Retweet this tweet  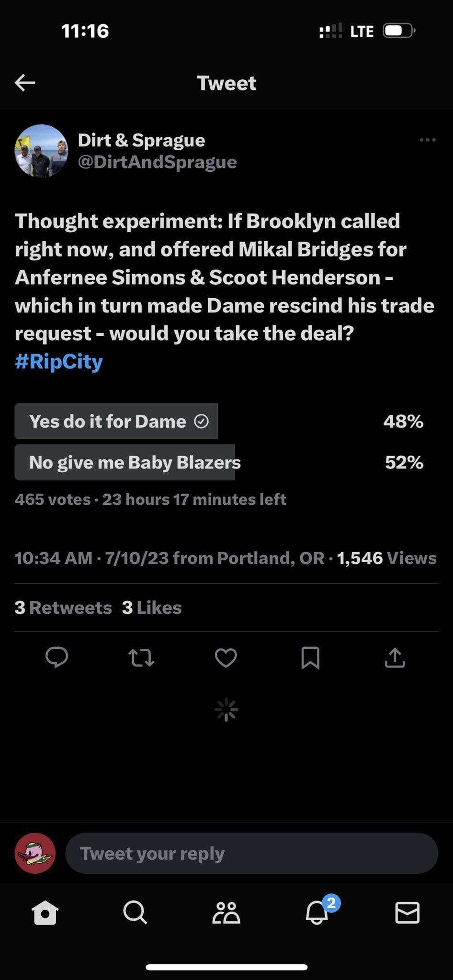point(141,657)
